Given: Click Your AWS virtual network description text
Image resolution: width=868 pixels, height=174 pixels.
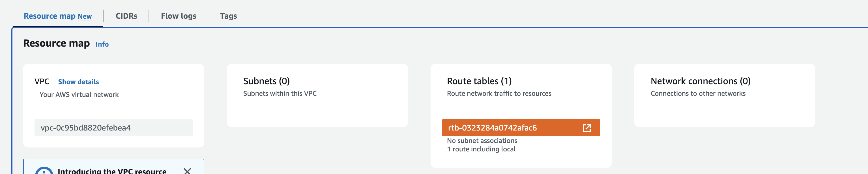Looking at the screenshot, I should coord(79,95).
